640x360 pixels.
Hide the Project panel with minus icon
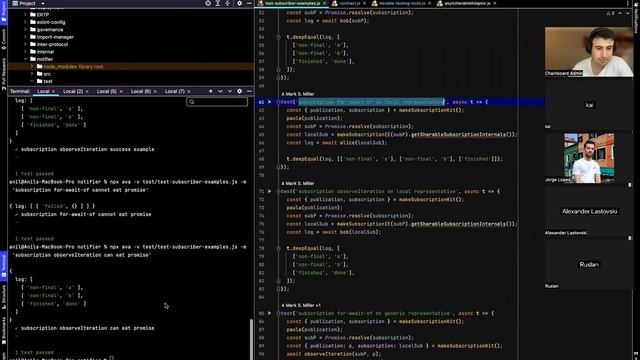pyautogui.click(x=249, y=3)
